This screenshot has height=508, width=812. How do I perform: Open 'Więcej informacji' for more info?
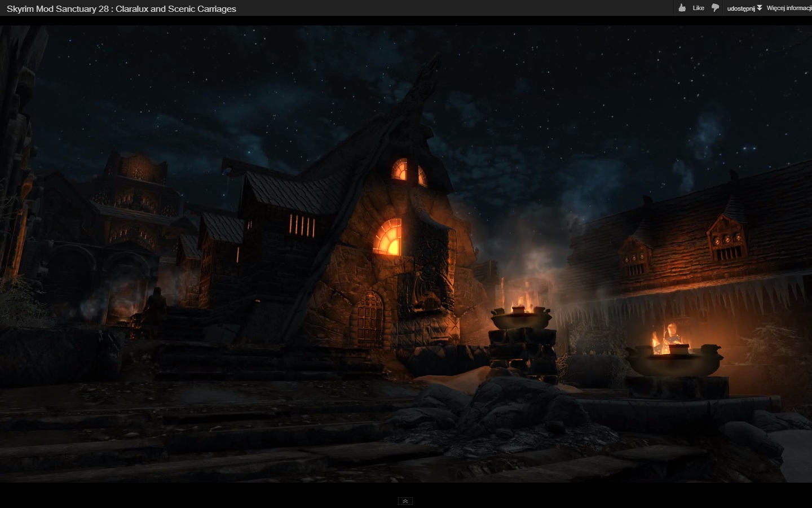pyautogui.click(x=789, y=8)
